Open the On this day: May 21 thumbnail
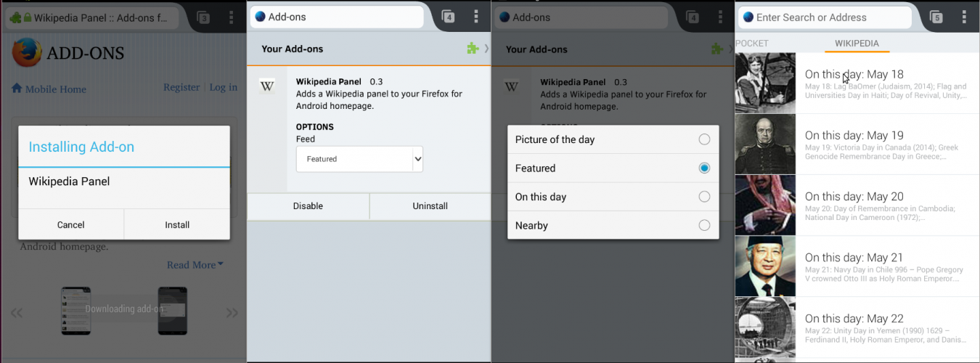The image size is (980, 363). pyautogui.click(x=765, y=266)
